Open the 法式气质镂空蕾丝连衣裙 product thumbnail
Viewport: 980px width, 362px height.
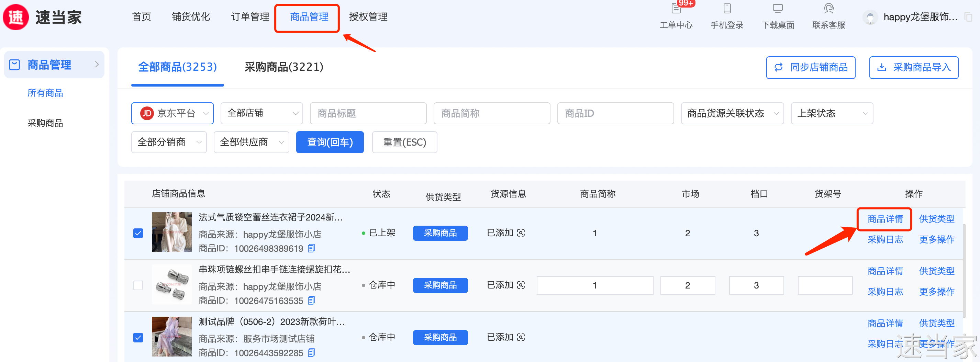coord(171,232)
